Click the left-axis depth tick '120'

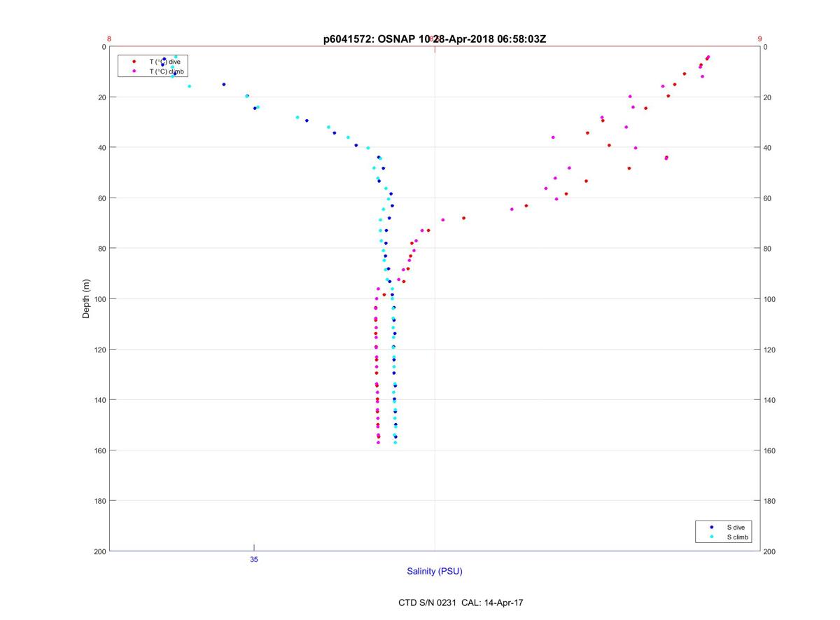99,350
